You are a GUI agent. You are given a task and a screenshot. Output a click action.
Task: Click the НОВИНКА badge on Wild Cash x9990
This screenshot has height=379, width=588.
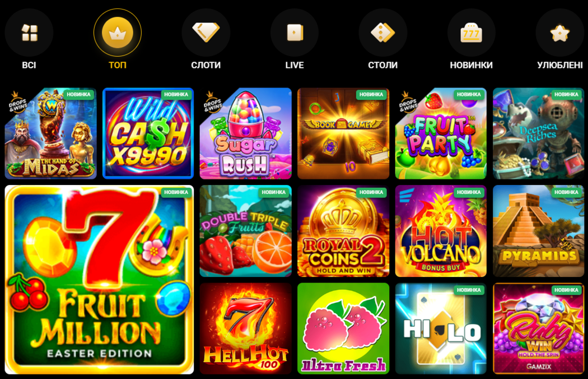click(176, 94)
